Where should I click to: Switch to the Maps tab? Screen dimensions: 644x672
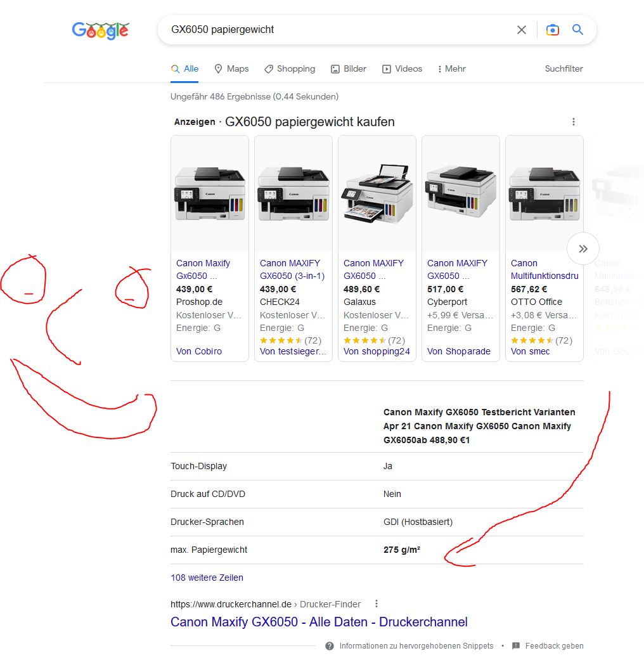(231, 68)
